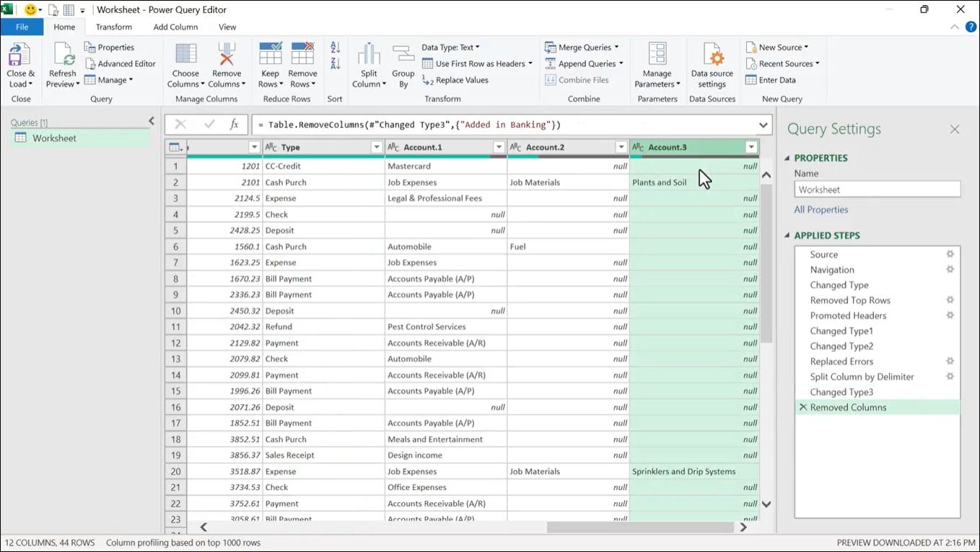This screenshot has width=980, height=552.
Task: Open gear settings for Split Column by Delimiter step
Action: (x=950, y=377)
